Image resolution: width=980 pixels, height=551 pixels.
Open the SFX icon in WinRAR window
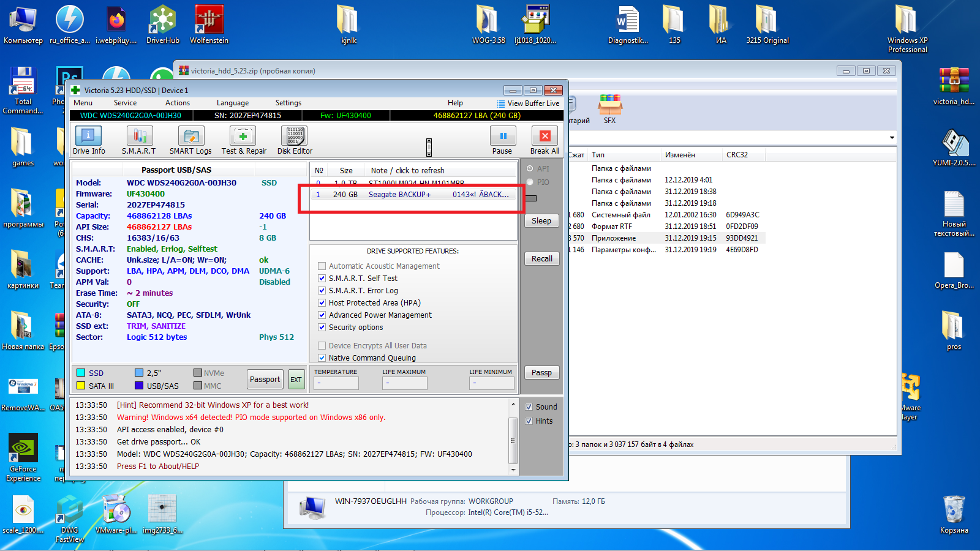(x=610, y=110)
